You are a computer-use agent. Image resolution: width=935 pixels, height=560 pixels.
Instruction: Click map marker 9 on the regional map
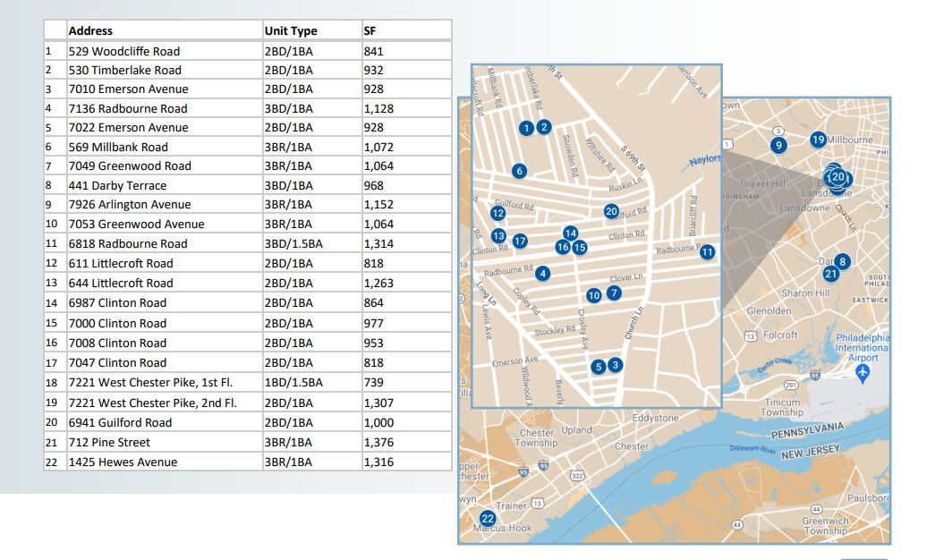coord(778,145)
